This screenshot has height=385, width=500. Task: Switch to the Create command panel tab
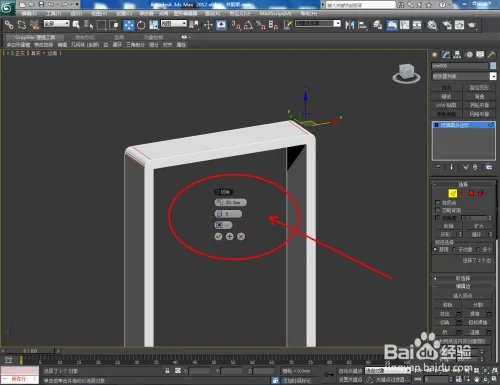(x=434, y=55)
